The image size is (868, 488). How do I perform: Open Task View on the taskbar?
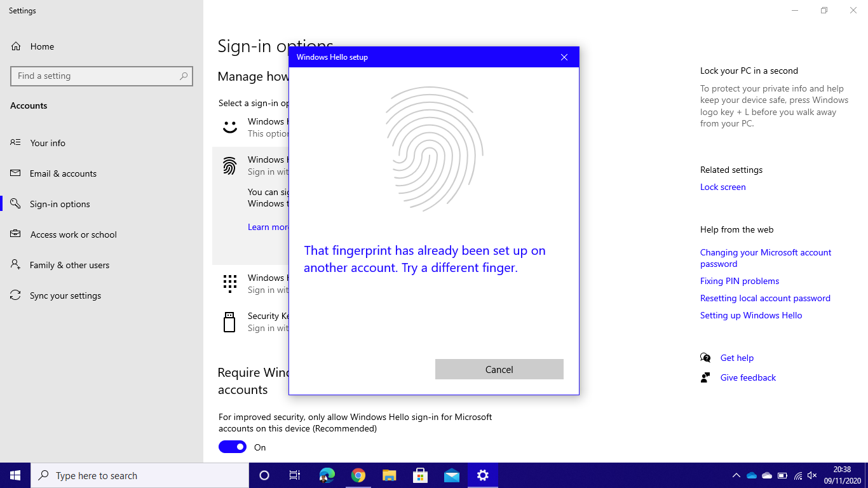coord(295,475)
